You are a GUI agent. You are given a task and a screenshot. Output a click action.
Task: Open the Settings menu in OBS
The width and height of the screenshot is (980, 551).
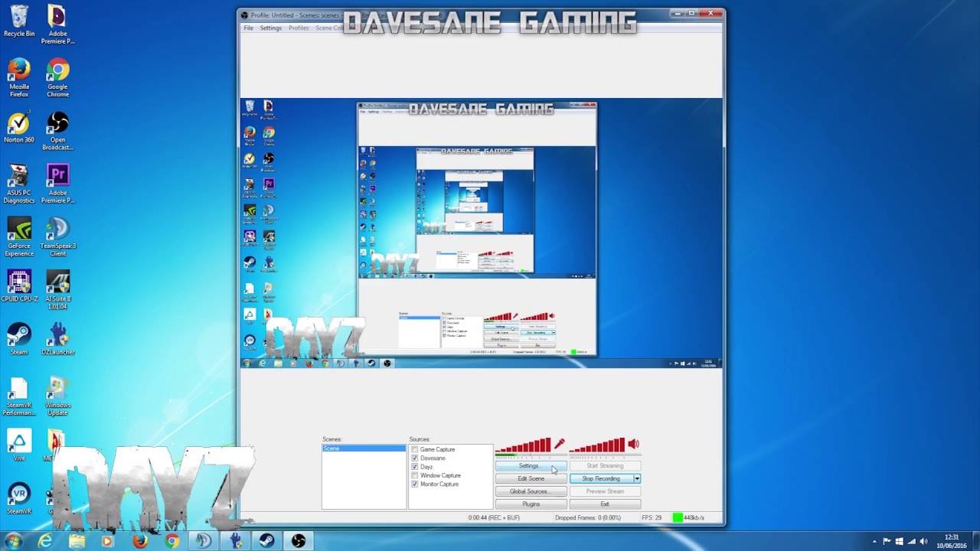click(x=271, y=28)
